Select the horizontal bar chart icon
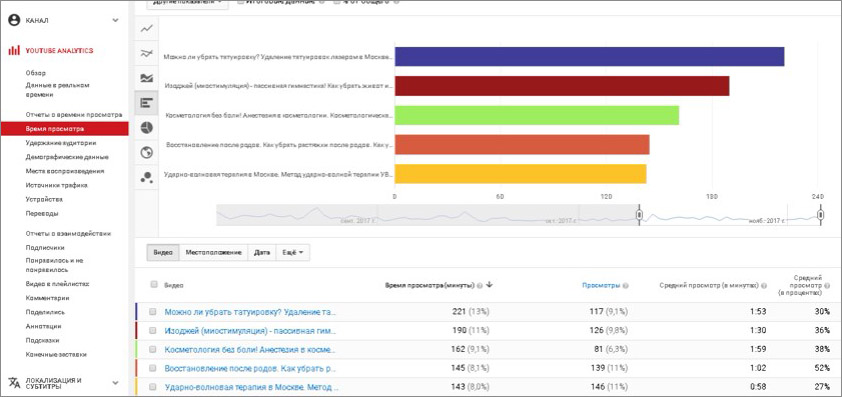Screen dimensions: 842x397 pyautogui.click(x=146, y=103)
